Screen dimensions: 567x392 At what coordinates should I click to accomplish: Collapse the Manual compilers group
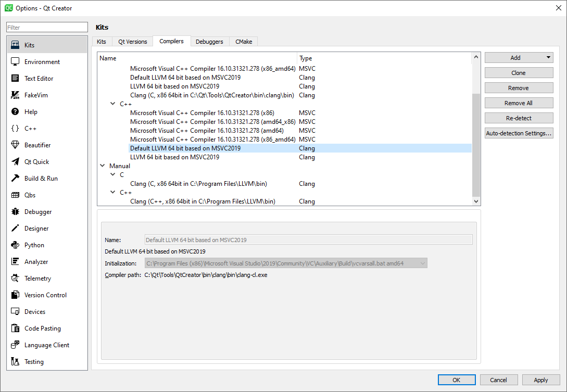point(103,166)
